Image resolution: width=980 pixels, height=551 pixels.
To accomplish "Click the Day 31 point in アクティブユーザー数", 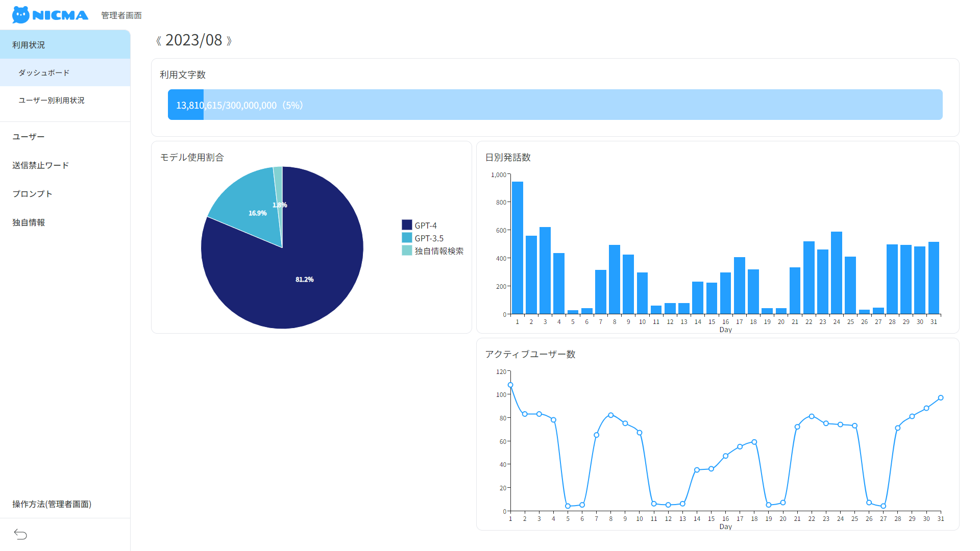I will pos(940,398).
